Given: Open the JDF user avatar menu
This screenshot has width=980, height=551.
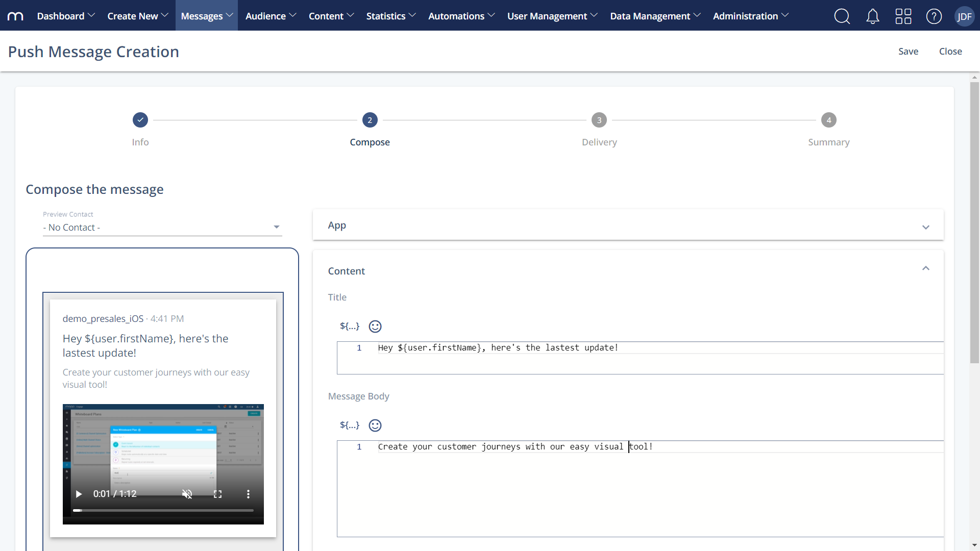Looking at the screenshot, I should (965, 16).
